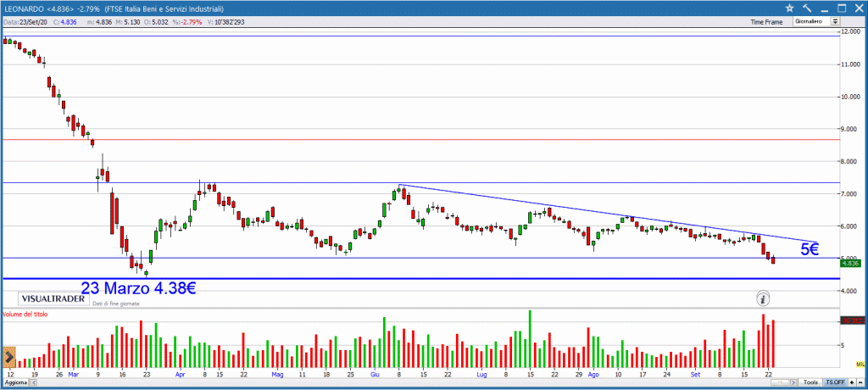Click the 12.000 price axis label

click(x=849, y=32)
